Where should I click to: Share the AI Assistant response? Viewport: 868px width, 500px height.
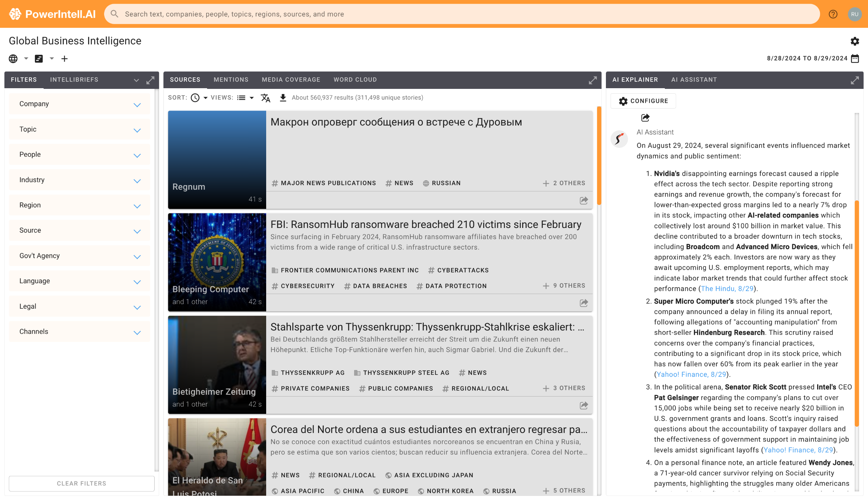[x=645, y=118]
